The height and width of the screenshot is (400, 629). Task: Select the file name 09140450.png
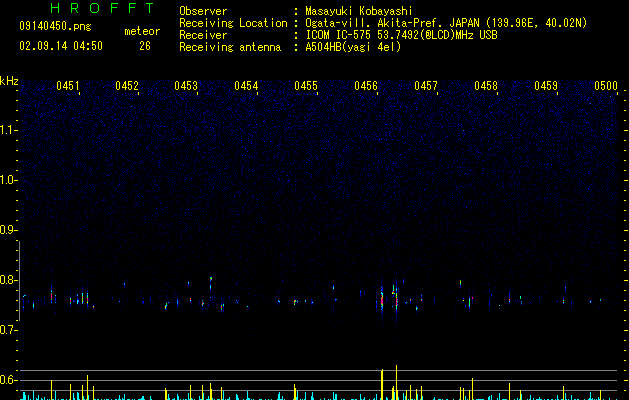(x=55, y=26)
